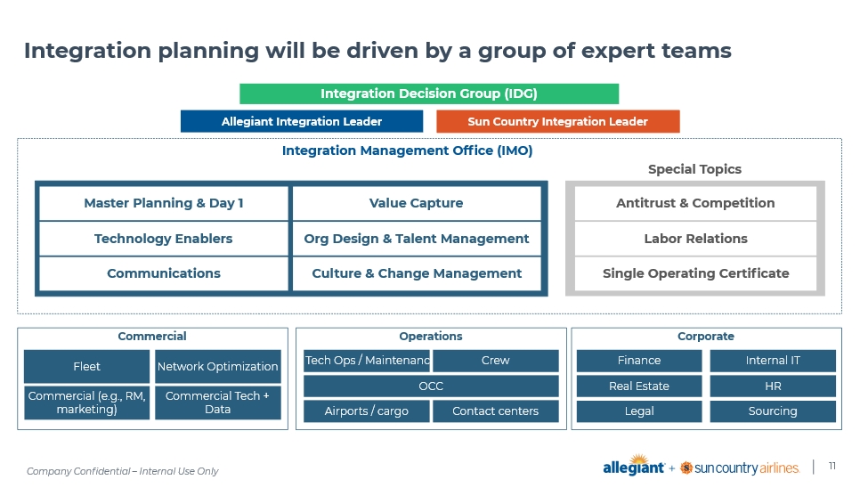Click the Fleet tile under Commercial
This screenshot has width=868, height=488.
pos(86,366)
